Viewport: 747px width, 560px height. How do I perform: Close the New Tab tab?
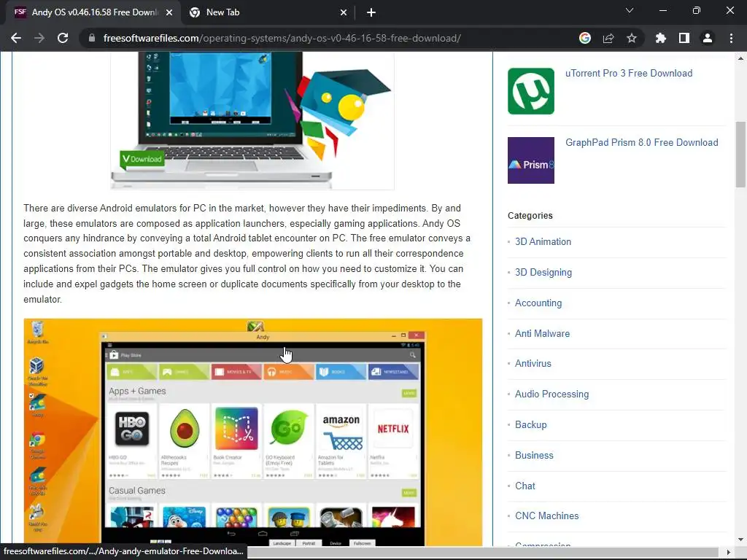pos(344,12)
